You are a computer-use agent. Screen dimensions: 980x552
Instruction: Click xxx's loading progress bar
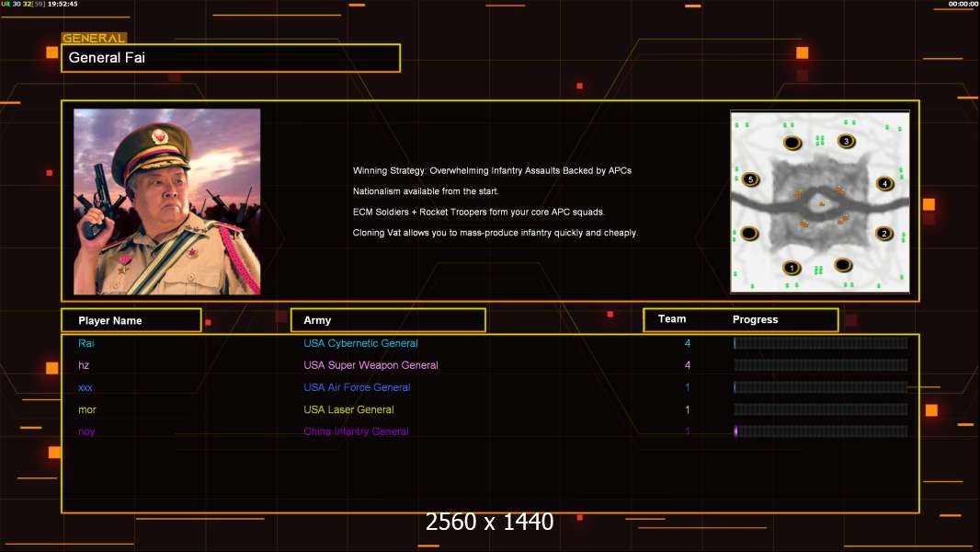click(x=821, y=387)
